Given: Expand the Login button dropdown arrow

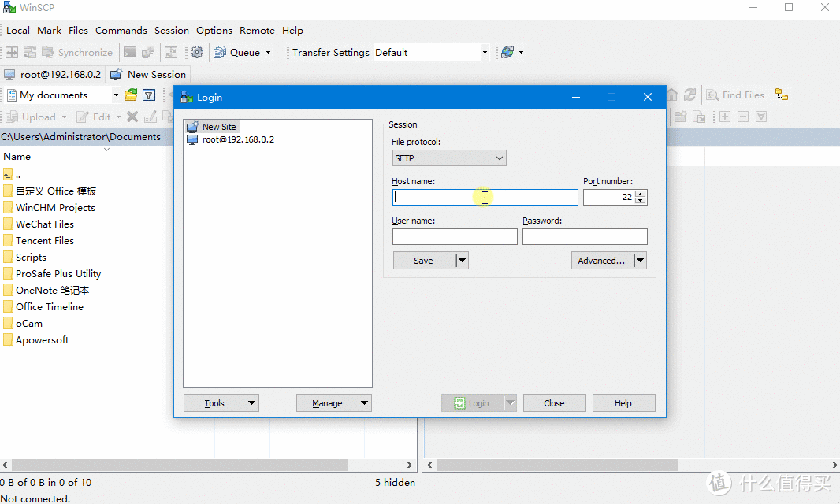Looking at the screenshot, I should [510, 402].
